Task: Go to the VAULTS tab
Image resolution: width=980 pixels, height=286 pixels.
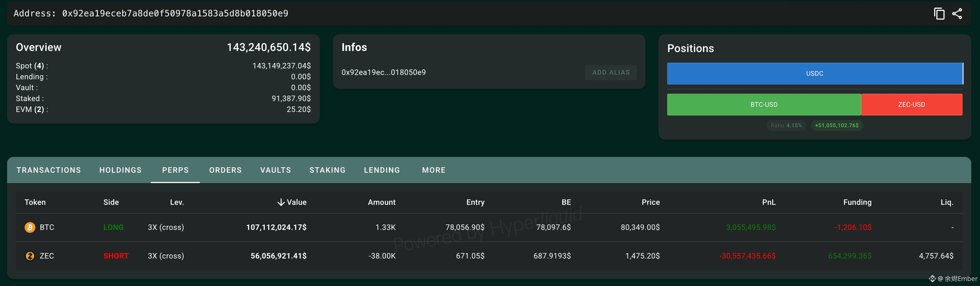Action: pyautogui.click(x=276, y=170)
